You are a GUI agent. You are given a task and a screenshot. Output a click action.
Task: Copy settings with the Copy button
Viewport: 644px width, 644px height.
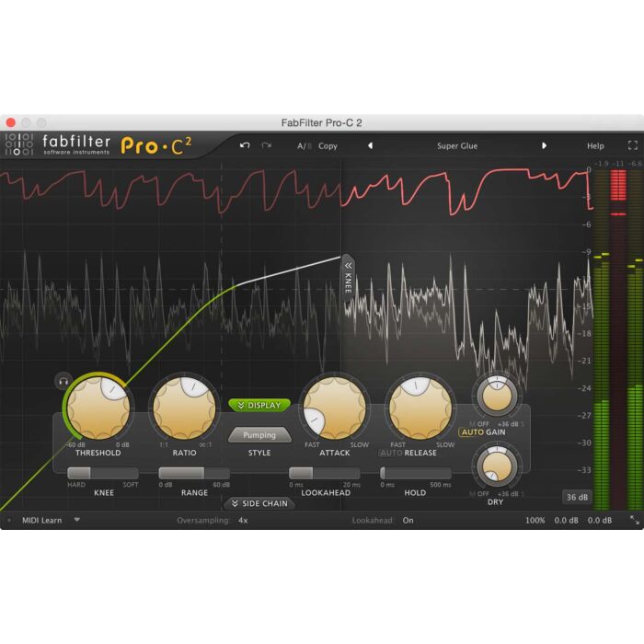[328, 145]
